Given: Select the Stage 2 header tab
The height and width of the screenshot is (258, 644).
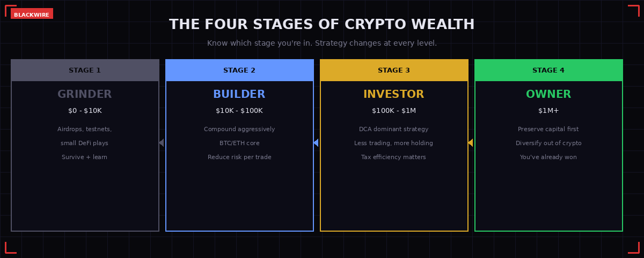Looking at the screenshot, I should (239, 70).
